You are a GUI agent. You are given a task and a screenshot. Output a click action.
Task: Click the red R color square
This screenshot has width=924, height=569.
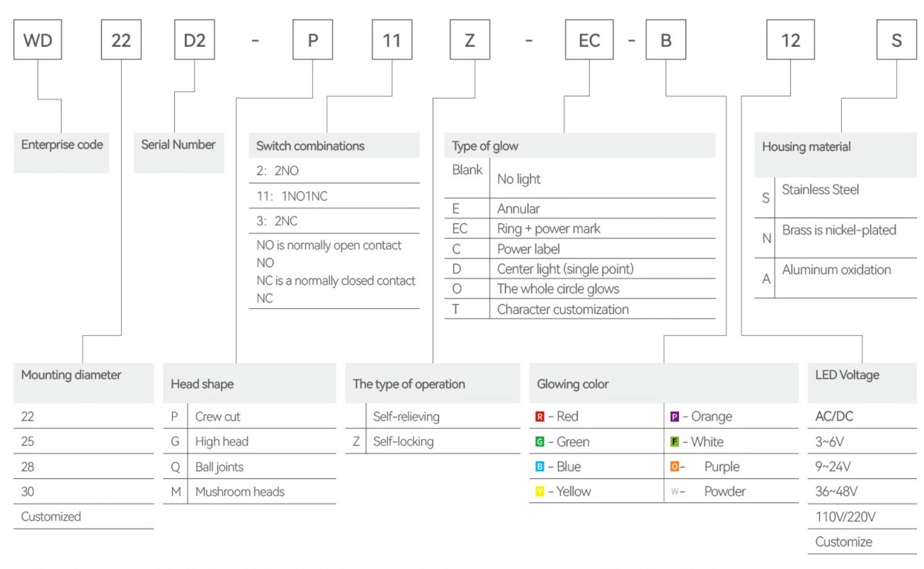point(540,416)
